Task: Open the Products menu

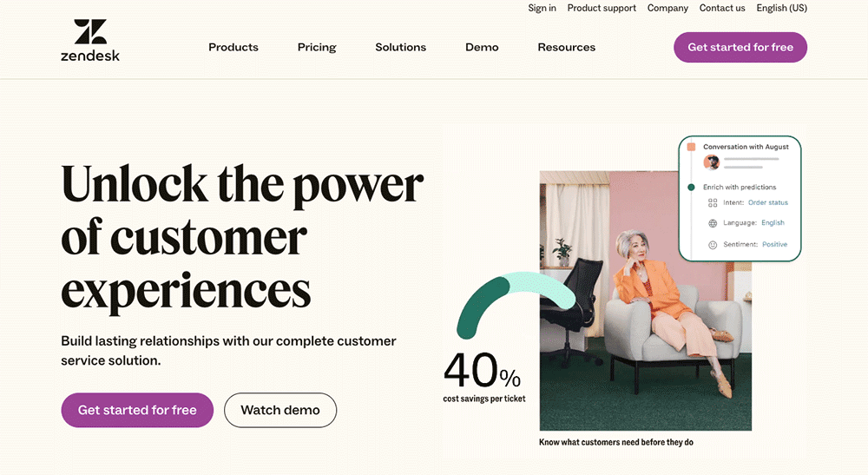Action: (233, 47)
